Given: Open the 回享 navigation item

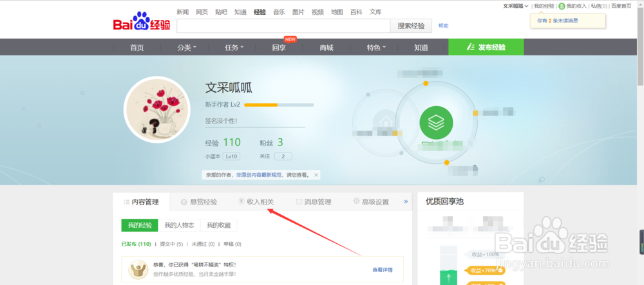Looking at the screenshot, I should point(279,47).
